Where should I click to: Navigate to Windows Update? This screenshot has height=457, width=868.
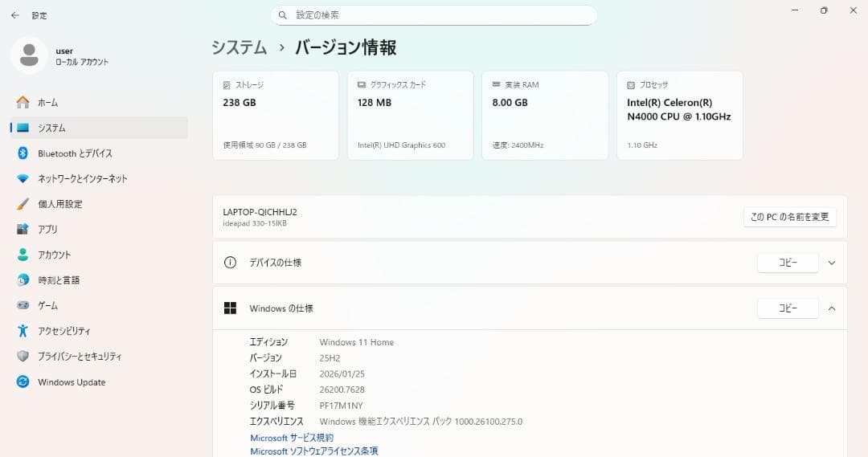[100, 382]
